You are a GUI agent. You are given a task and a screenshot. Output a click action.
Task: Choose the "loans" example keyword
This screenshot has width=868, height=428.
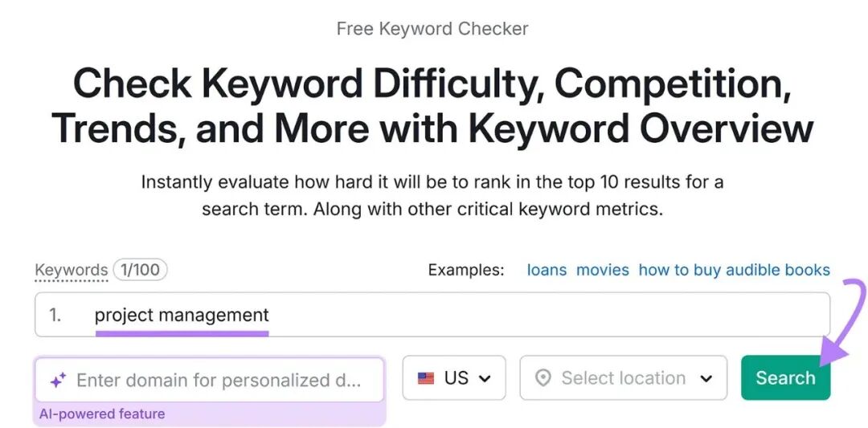click(547, 270)
